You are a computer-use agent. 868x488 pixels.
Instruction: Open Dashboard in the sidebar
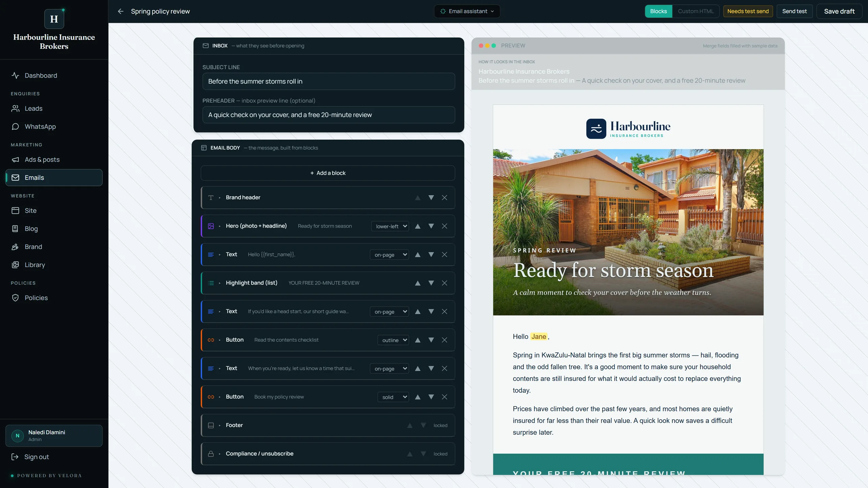point(54,76)
